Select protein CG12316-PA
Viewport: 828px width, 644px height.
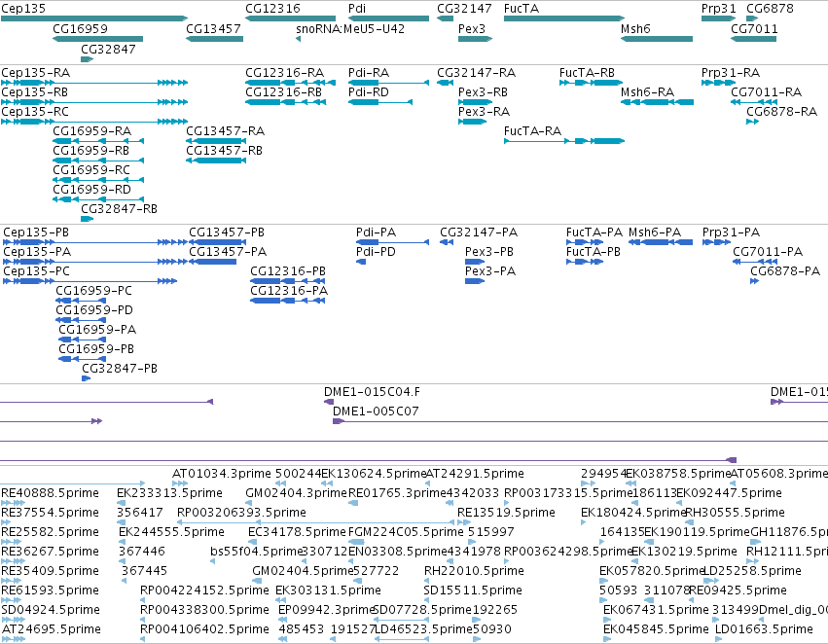point(289,291)
